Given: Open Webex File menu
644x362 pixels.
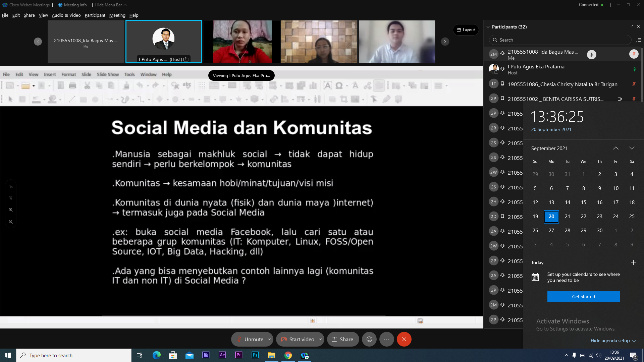Looking at the screenshot, I should click(x=5, y=15).
